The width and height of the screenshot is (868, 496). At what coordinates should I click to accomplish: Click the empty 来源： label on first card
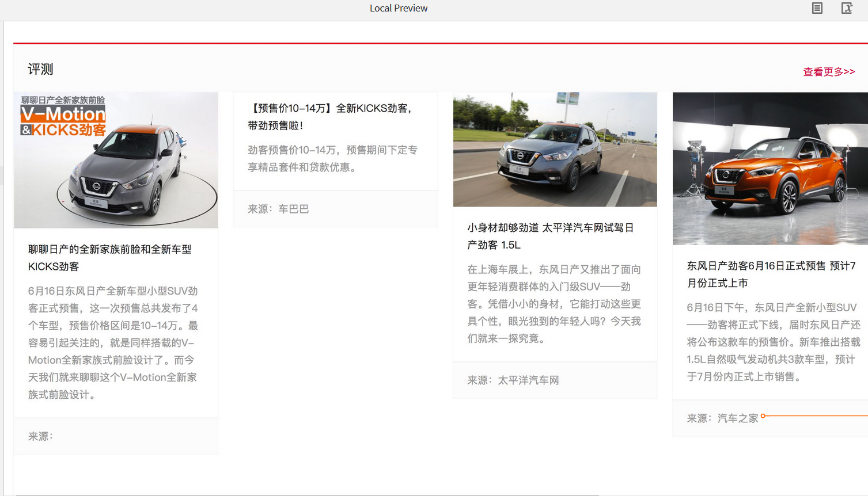point(40,436)
